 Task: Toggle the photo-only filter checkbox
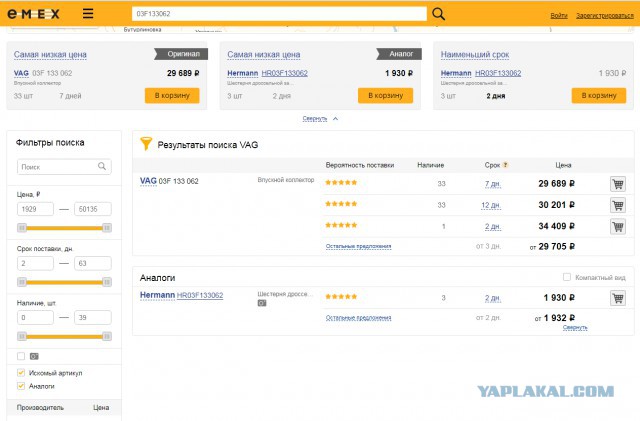click(x=21, y=356)
